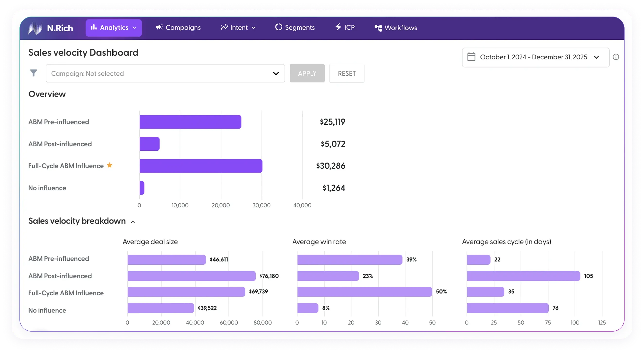The width and height of the screenshot is (644, 353).
Task: Open the Workflows tab
Action: pyautogui.click(x=401, y=28)
